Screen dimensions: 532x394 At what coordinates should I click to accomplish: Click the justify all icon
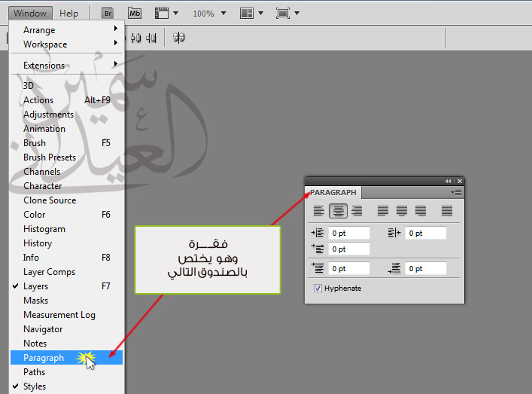click(448, 212)
